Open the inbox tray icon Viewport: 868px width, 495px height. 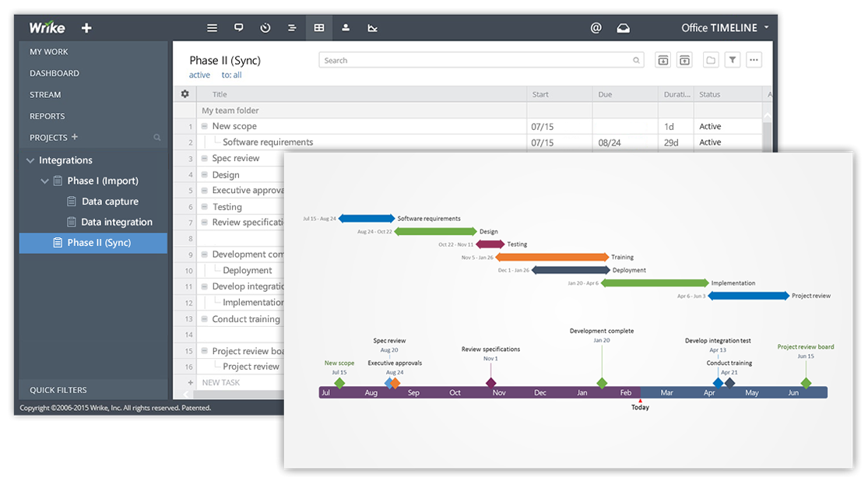(x=623, y=28)
